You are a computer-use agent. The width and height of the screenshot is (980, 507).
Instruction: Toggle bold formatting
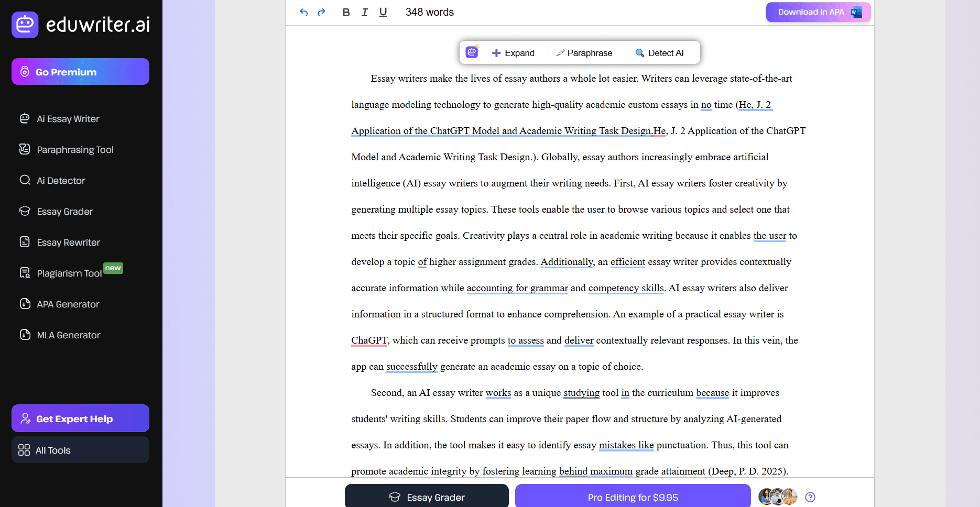tap(346, 12)
